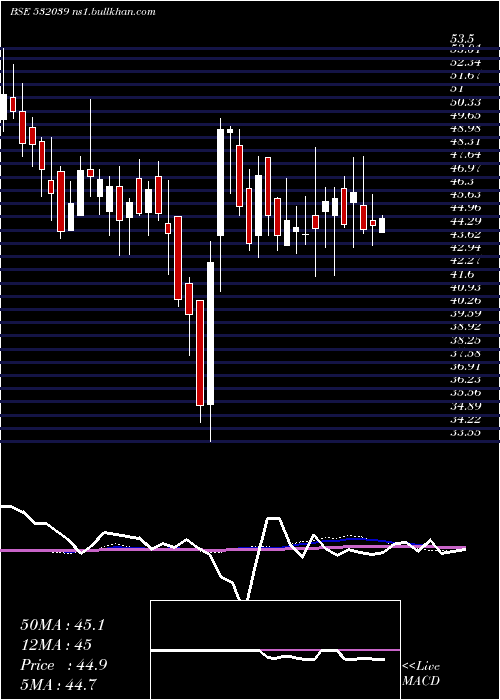The height and width of the screenshot is (700, 500).
Task: Click the 38.92 price axis label
Action: (466, 327)
